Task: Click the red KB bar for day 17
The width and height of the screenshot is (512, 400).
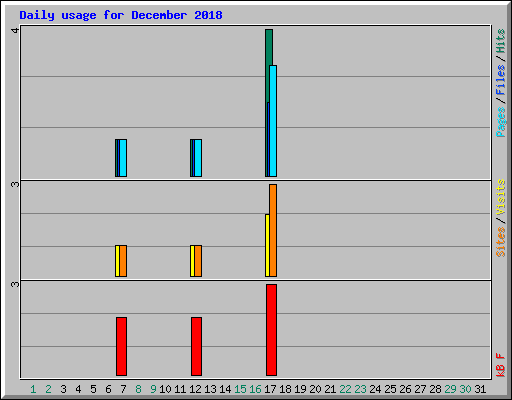Action: tap(271, 330)
